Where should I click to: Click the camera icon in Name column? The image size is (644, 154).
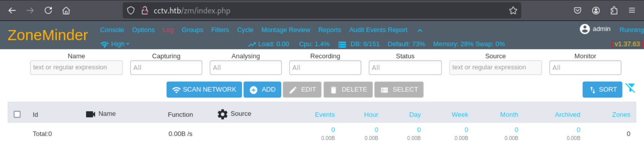tap(91, 114)
